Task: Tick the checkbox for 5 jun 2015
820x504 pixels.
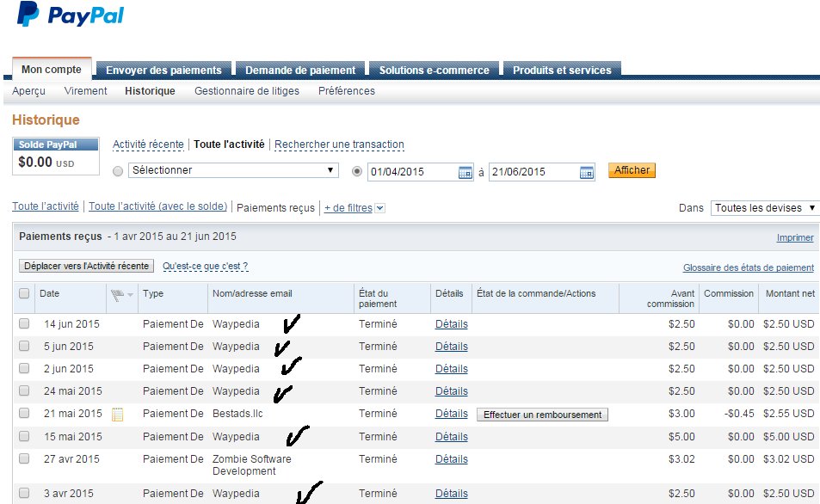Action: (x=24, y=346)
